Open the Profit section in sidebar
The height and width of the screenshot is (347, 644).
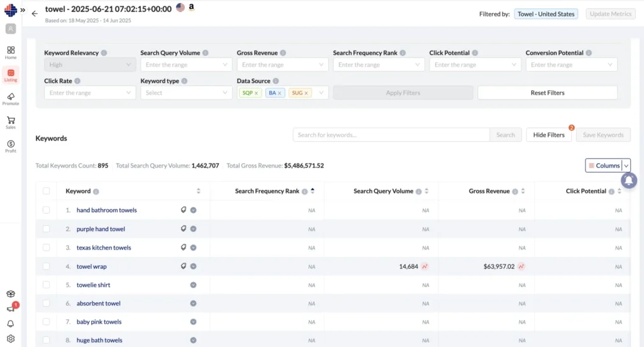(11, 146)
